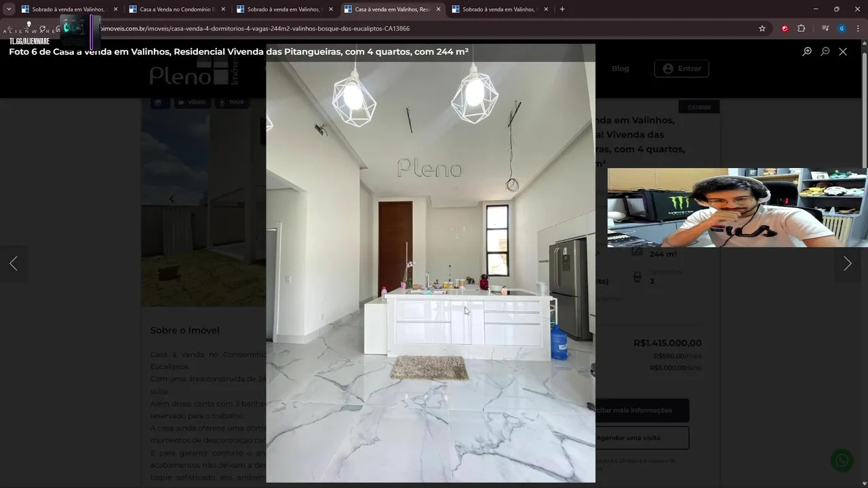The image size is (868, 488).
Task: Zoom out of the lightbox photo
Action: [825, 52]
